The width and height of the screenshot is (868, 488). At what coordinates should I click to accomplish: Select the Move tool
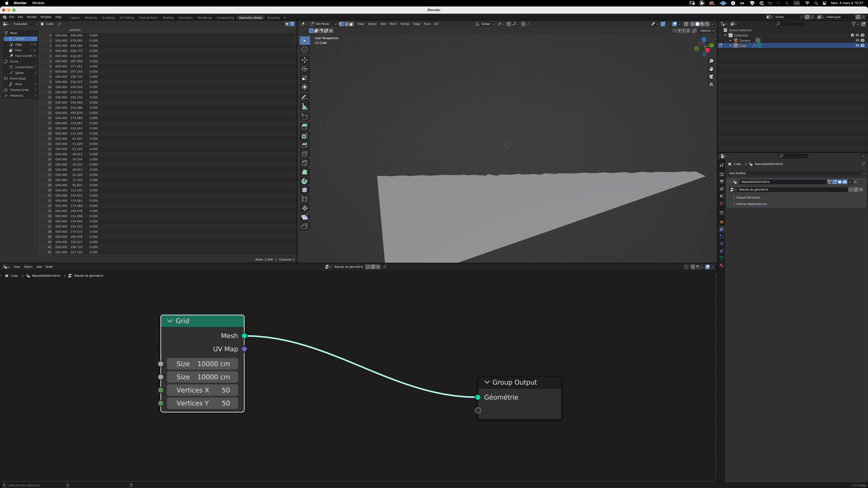click(x=305, y=60)
